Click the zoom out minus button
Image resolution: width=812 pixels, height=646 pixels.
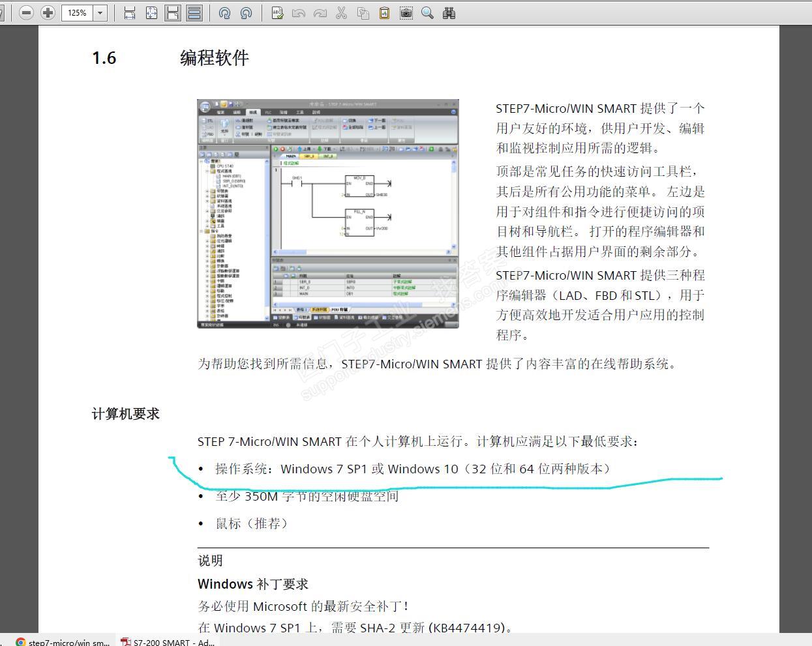tap(27, 13)
